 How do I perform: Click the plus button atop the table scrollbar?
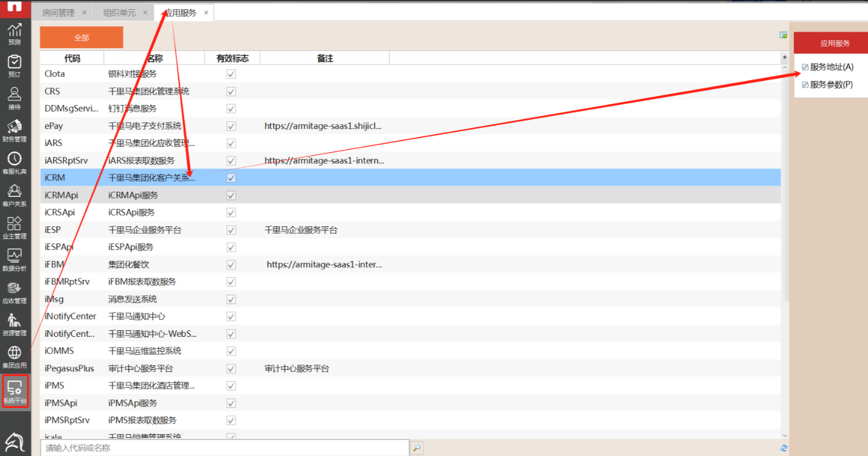[785, 57]
